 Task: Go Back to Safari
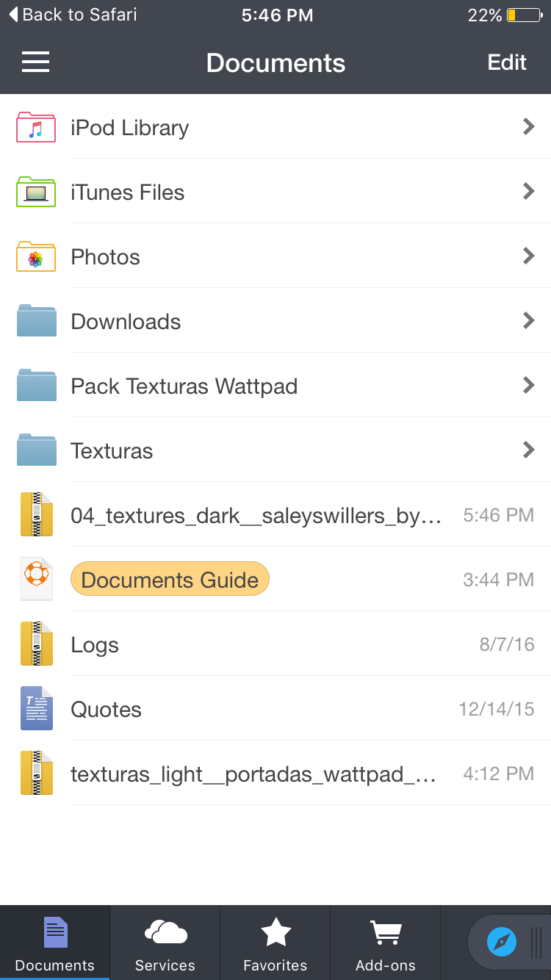click(73, 15)
